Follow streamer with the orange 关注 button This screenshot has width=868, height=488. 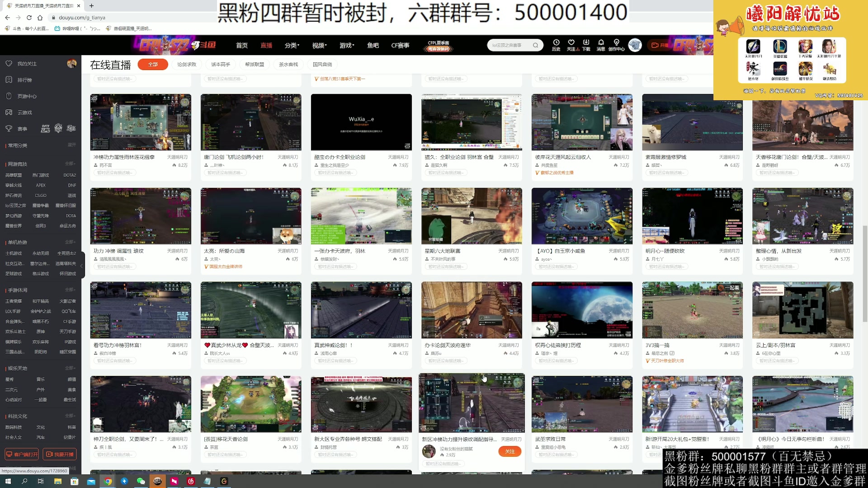[x=509, y=451]
